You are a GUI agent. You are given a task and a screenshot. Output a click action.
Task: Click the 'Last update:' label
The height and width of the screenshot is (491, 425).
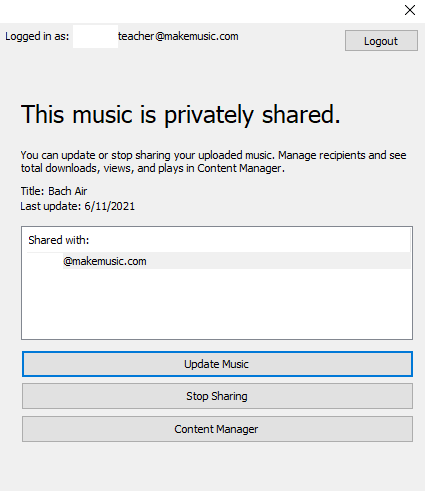click(51, 206)
